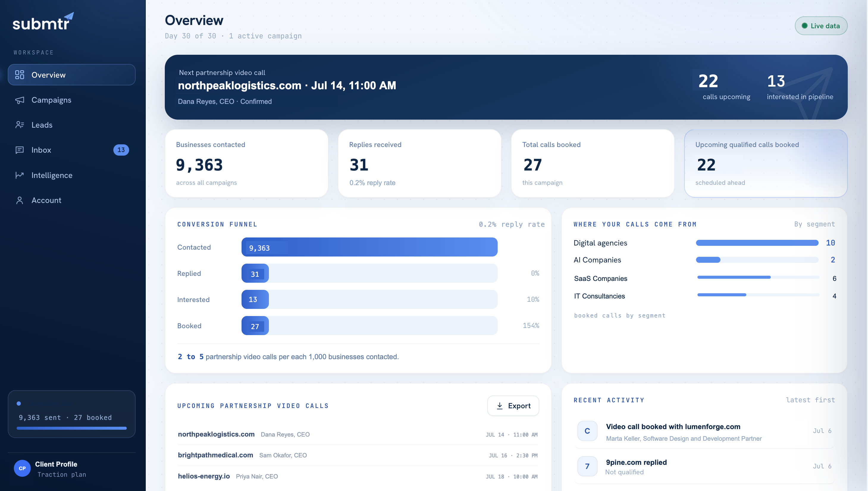Click the 9,363 sent · 27 booked text
The height and width of the screenshot is (491, 868).
click(x=65, y=417)
